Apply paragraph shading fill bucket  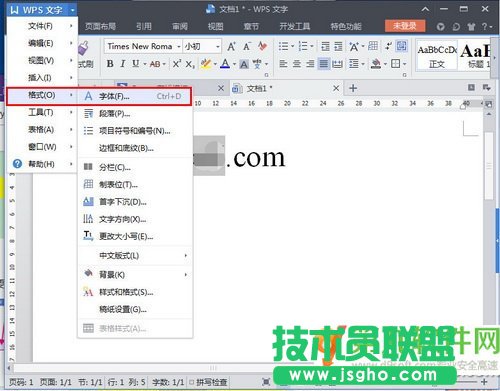[x=376, y=63]
